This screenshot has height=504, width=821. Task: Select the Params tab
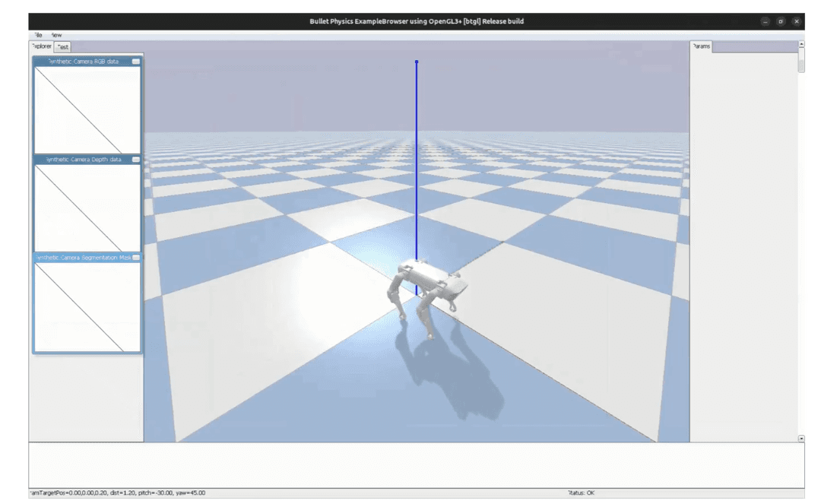[702, 47]
